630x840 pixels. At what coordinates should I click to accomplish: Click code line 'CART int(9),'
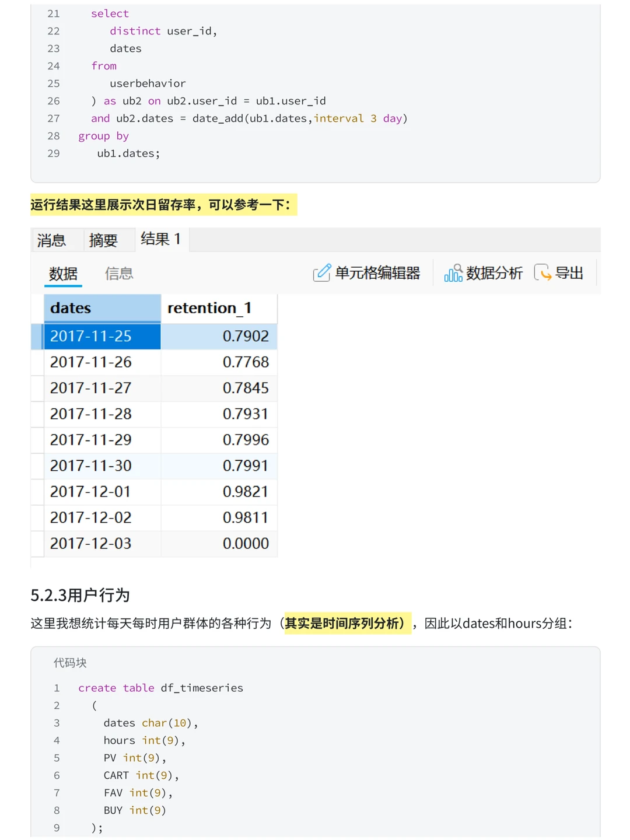[142, 775]
